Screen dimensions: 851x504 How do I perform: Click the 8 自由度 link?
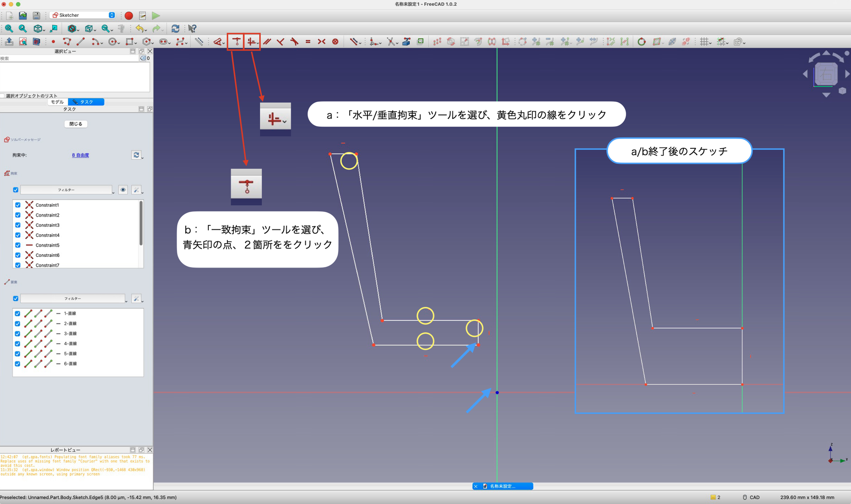point(80,155)
